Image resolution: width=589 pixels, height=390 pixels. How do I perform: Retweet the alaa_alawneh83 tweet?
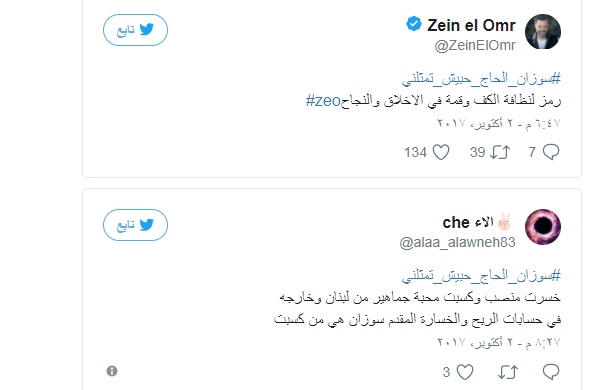(508, 372)
